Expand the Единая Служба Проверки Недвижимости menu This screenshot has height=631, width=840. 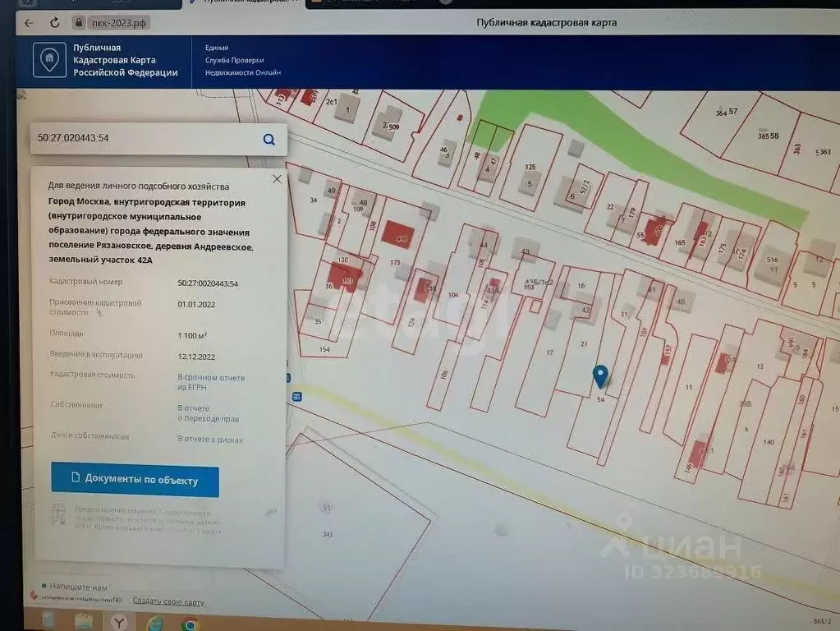(x=242, y=61)
